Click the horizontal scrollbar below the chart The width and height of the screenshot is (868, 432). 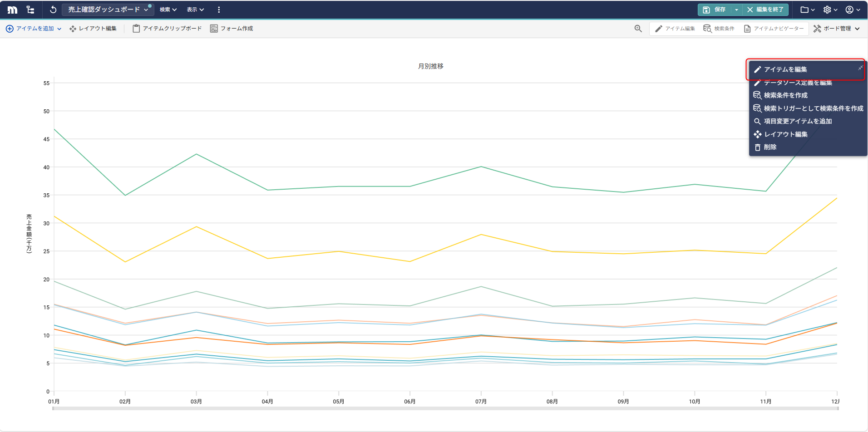pos(445,408)
